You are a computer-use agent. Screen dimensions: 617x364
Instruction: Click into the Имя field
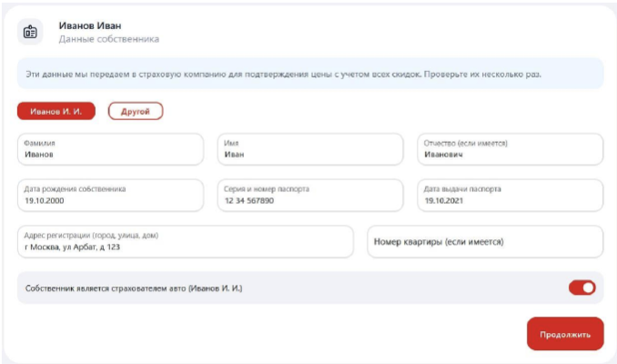pos(310,149)
